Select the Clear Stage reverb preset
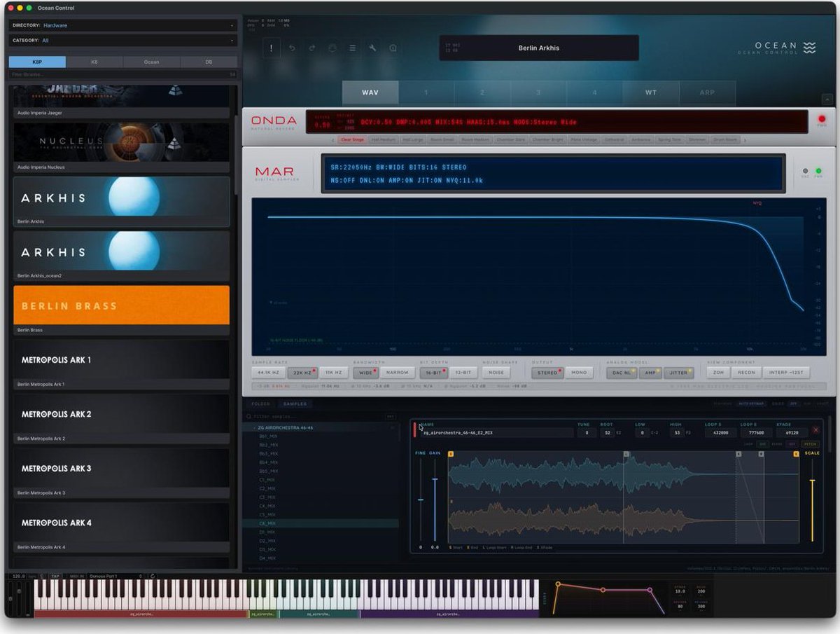This screenshot has width=840, height=634. 352,140
